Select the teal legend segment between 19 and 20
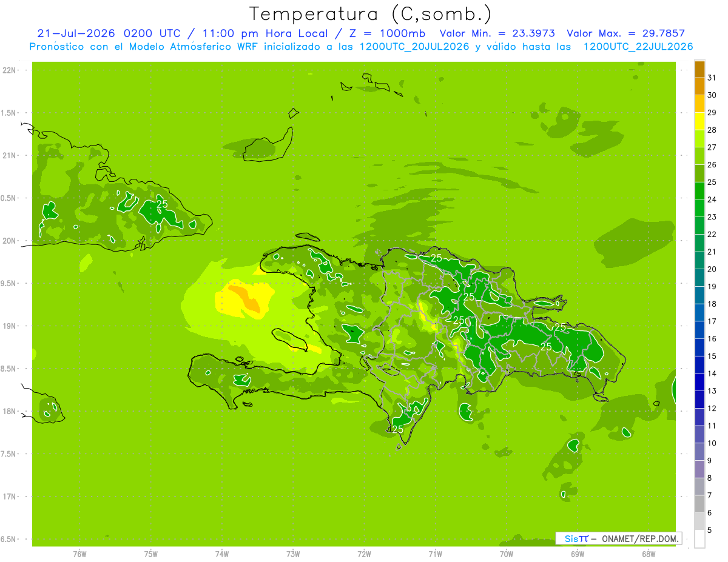 point(699,278)
